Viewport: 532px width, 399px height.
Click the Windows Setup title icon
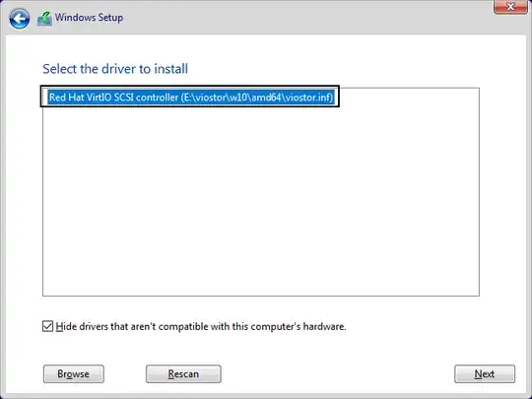(44, 19)
